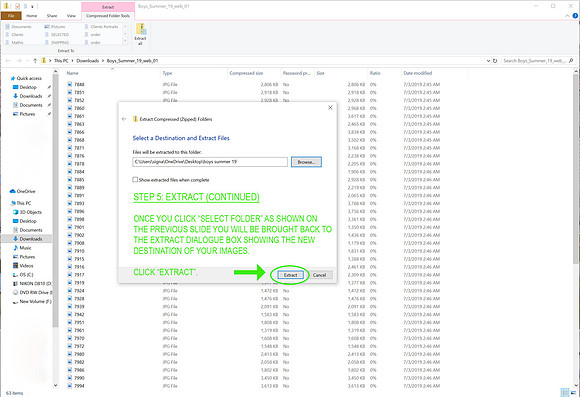Click Cancel in the Extract dialog
The height and width of the screenshot is (397, 580).
click(319, 275)
